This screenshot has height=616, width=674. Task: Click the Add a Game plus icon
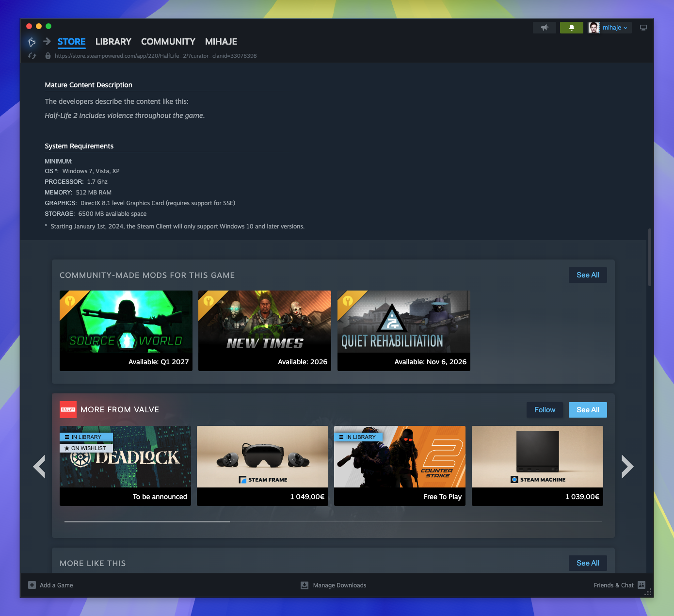point(32,585)
